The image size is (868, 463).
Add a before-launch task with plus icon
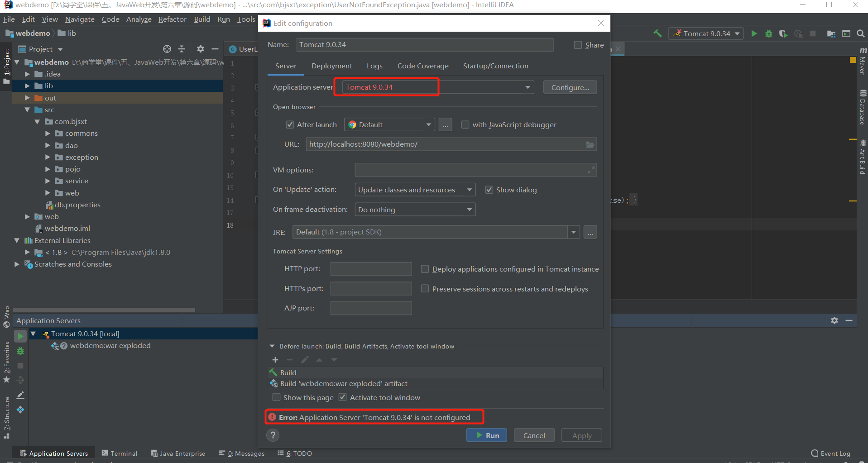coord(275,360)
